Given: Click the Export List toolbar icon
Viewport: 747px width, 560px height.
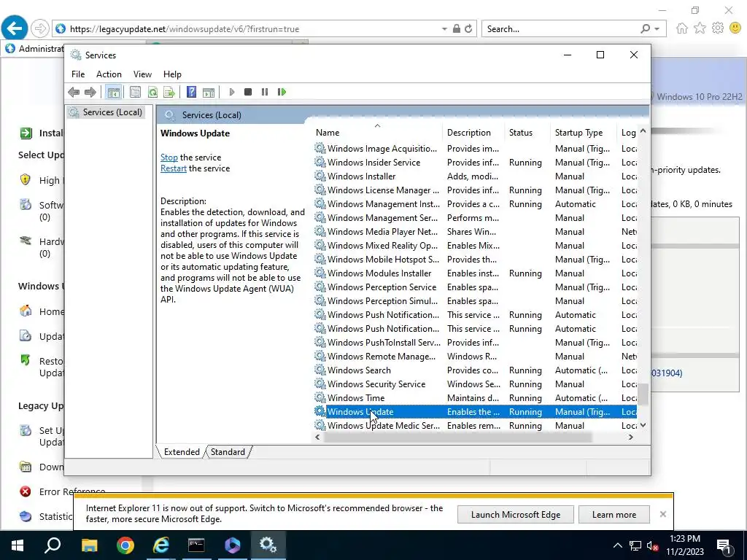Looking at the screenshot, I should point(169,92).
